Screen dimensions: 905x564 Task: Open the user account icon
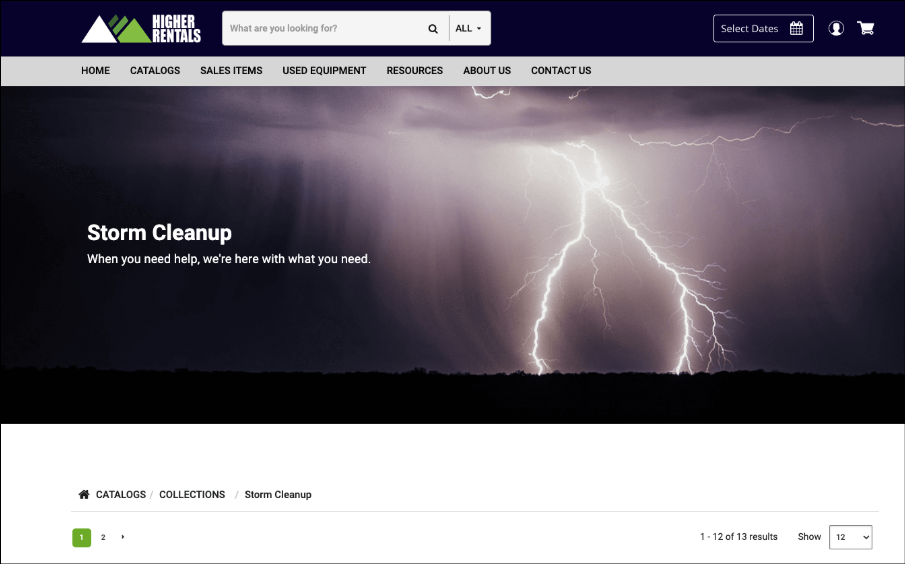836,29
